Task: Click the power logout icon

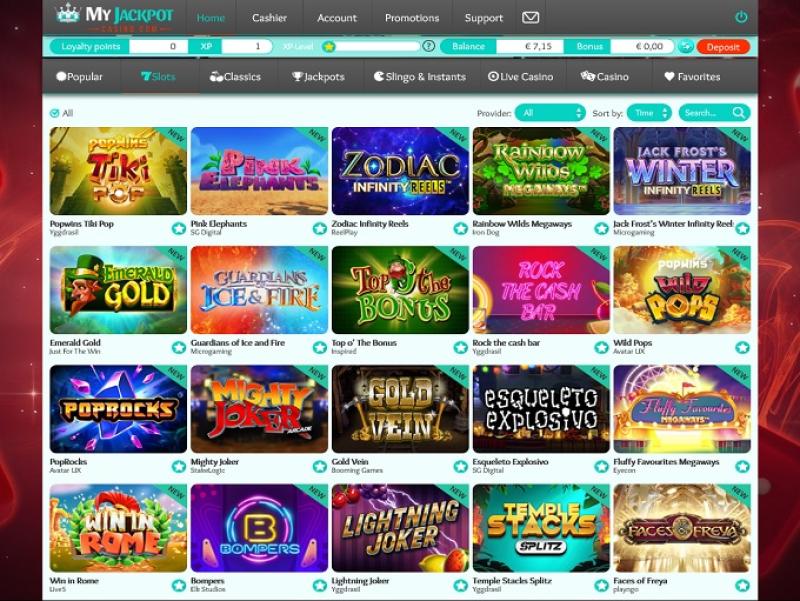Action: point(741,17)
